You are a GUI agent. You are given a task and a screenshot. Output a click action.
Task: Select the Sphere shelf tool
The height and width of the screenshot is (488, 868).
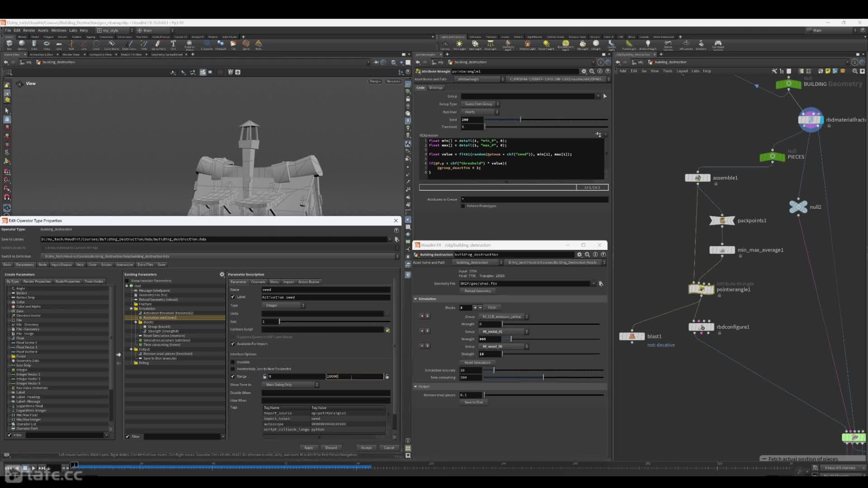(x=21, y=45)
